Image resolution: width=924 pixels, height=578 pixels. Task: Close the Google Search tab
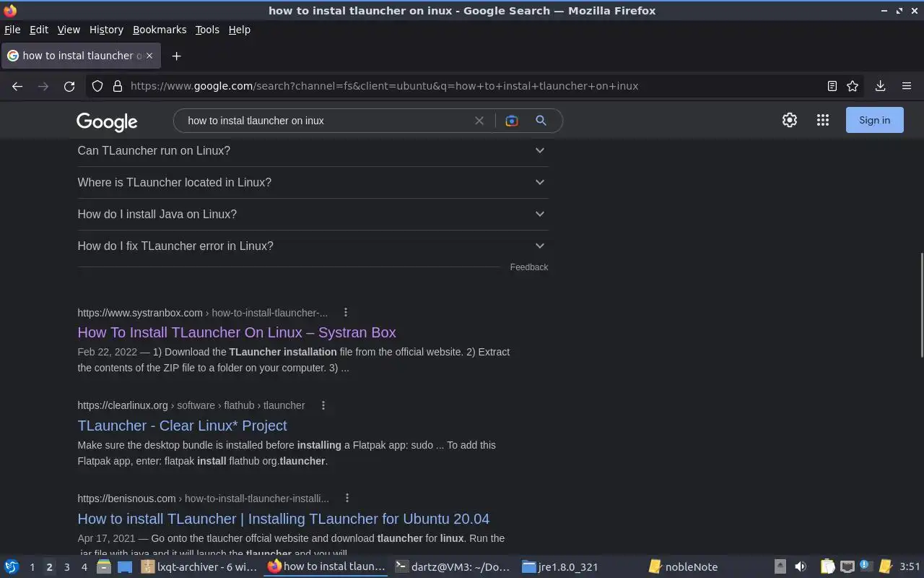coord(149,56)
